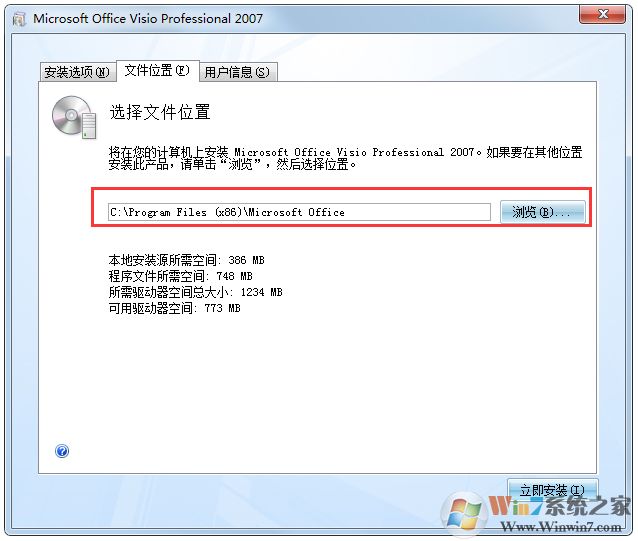Click the 立即安装(I) install button

pyautogui.click(x=552, y=490)
